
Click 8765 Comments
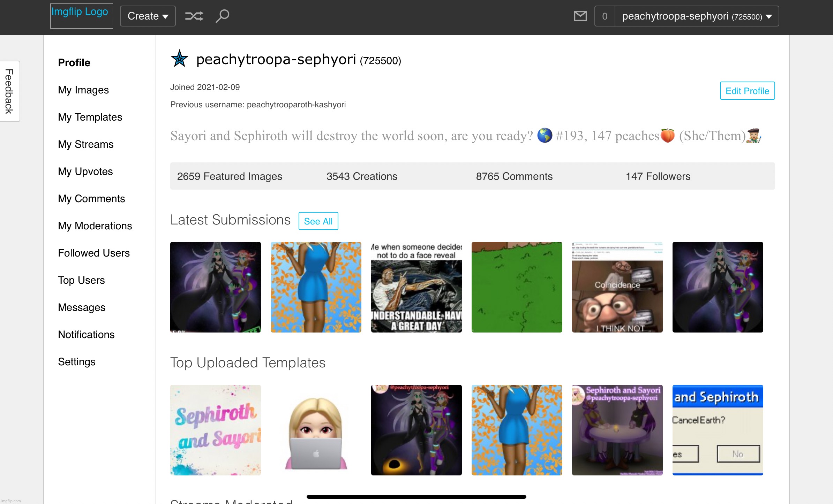[x=514, y=176]
